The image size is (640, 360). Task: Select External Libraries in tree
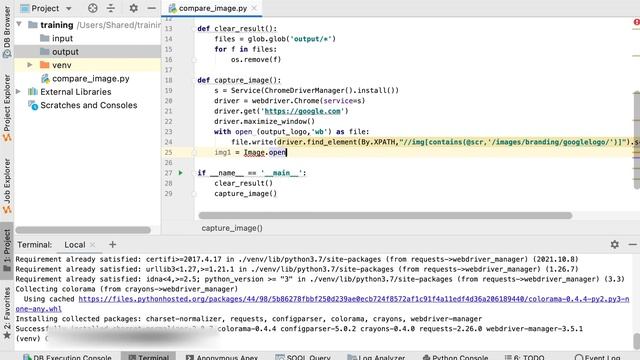(76, 92)
